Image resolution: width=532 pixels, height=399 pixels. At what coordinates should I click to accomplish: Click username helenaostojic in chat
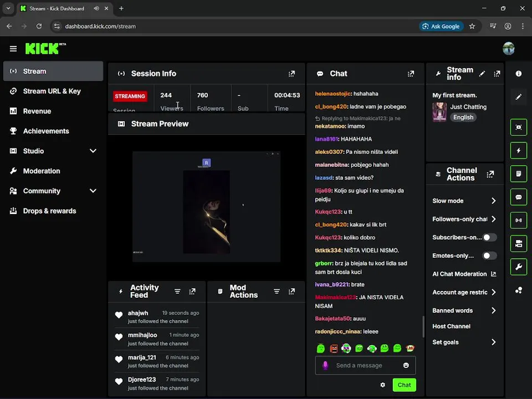tap(333, 94)
